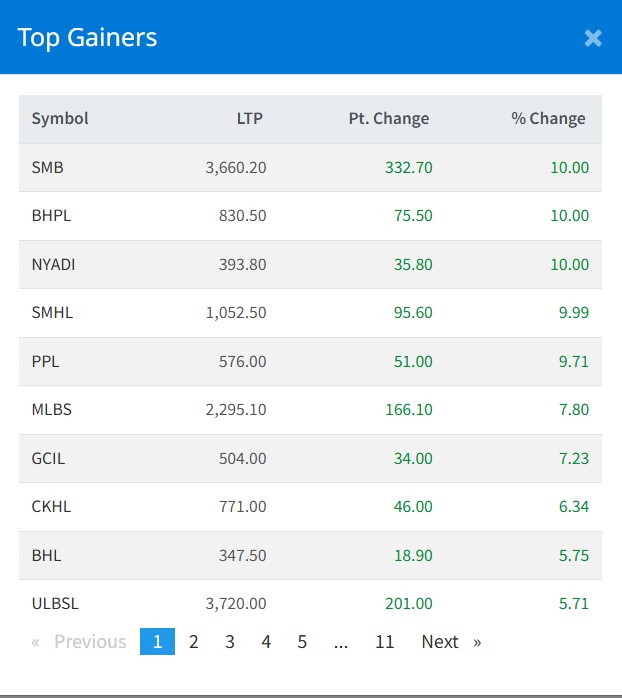The image size is (622, 698).
Task: Go to pagination page 2
Action: (194, 642)
